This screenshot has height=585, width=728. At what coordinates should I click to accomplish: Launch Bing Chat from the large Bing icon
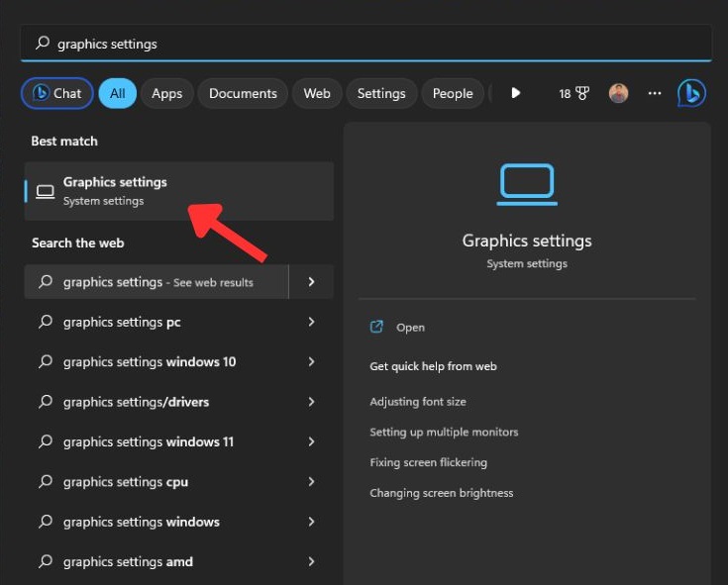[x=691, y=93]
